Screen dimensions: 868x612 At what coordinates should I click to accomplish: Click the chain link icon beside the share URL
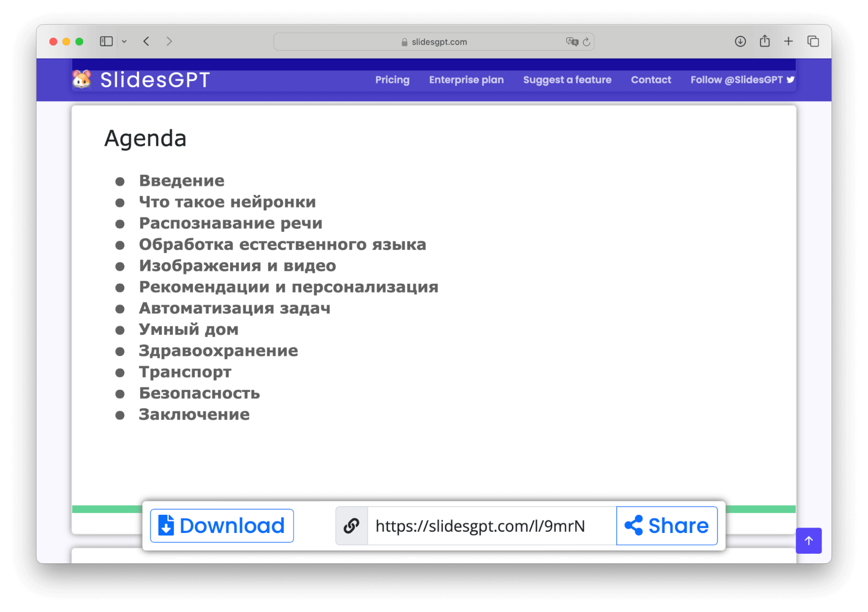351,526
